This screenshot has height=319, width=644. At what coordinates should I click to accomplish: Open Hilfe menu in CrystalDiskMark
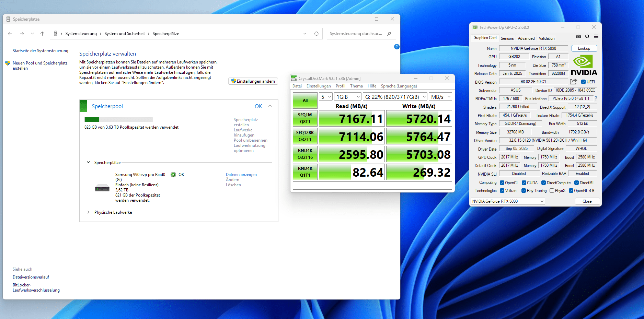pyautogui.click(x=372, y=86)
